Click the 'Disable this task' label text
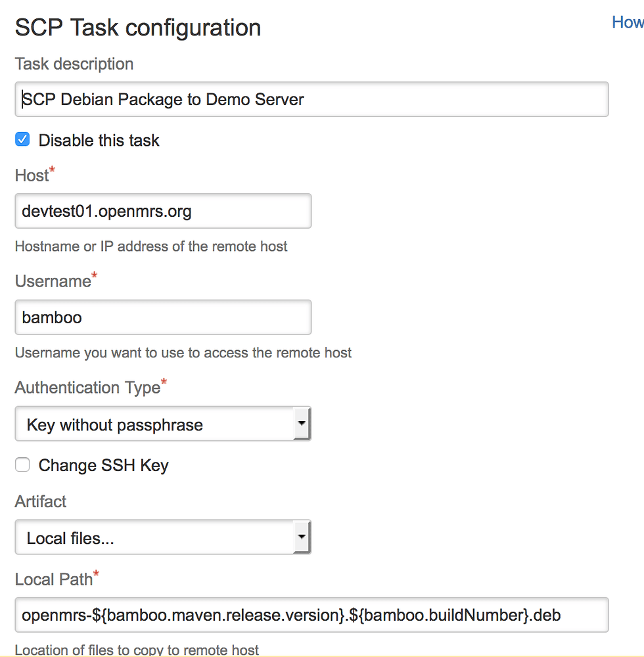This screenshot has width=644, height=657. pos(99,141)
